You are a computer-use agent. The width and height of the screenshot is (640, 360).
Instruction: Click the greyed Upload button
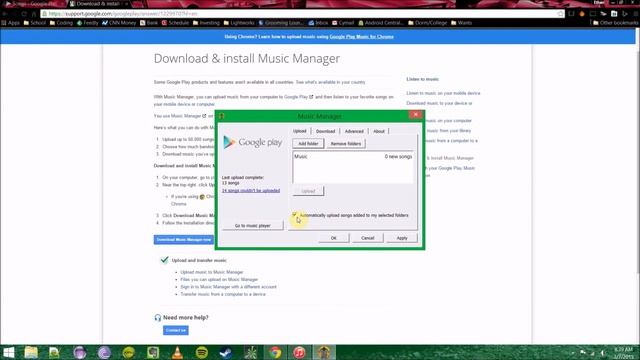click(308, 191)
